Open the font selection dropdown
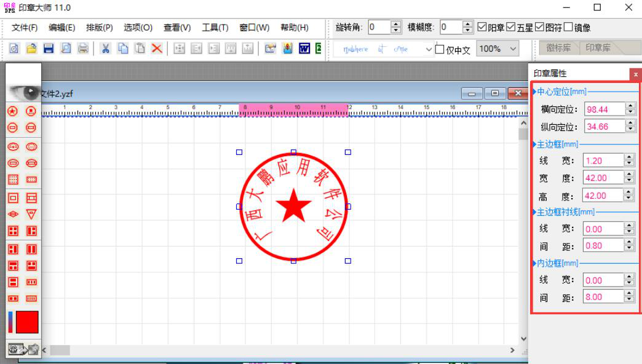 point(428,49)
